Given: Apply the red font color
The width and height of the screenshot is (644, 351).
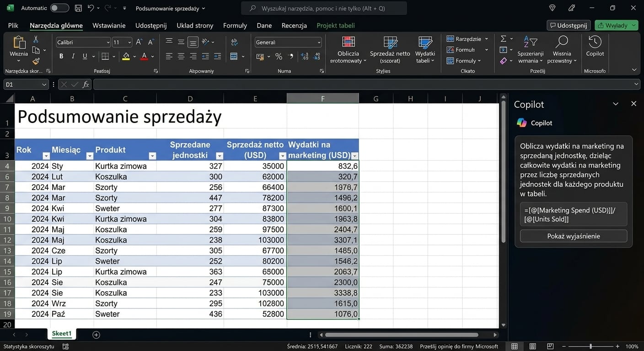Looking at the screenshot, I should (145, 56).
